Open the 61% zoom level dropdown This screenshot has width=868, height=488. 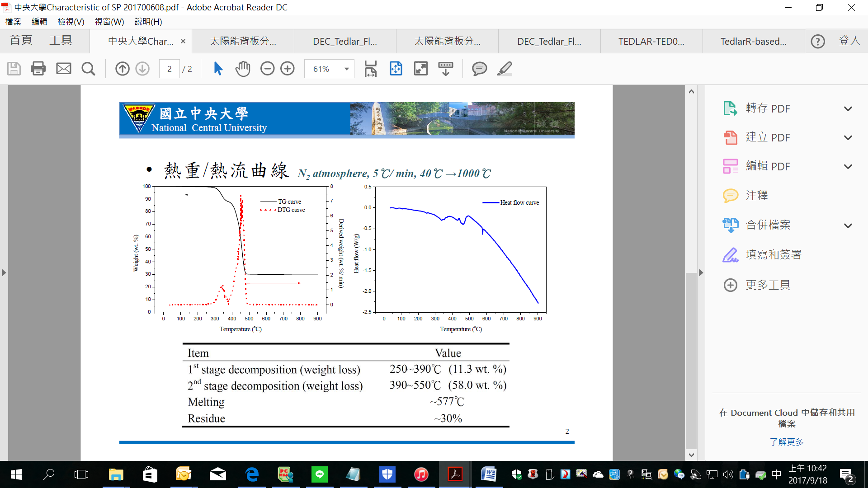(x=346, y=69)
